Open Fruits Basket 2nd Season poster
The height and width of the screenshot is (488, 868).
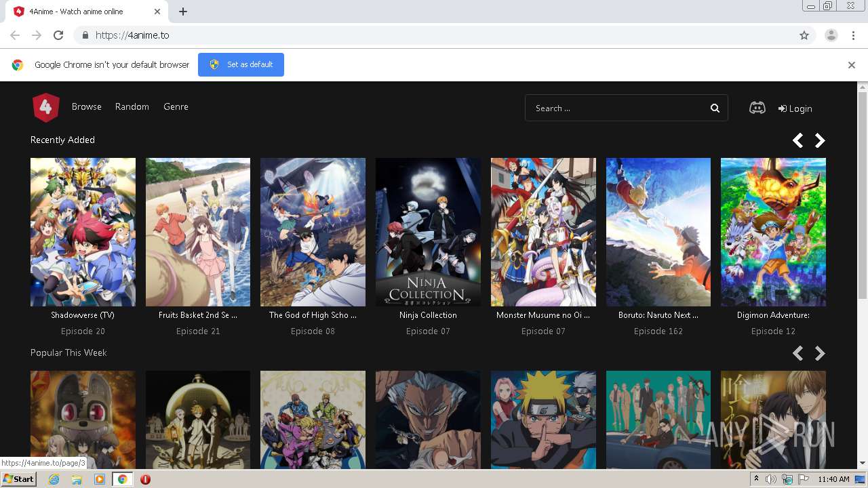(198, 232)
